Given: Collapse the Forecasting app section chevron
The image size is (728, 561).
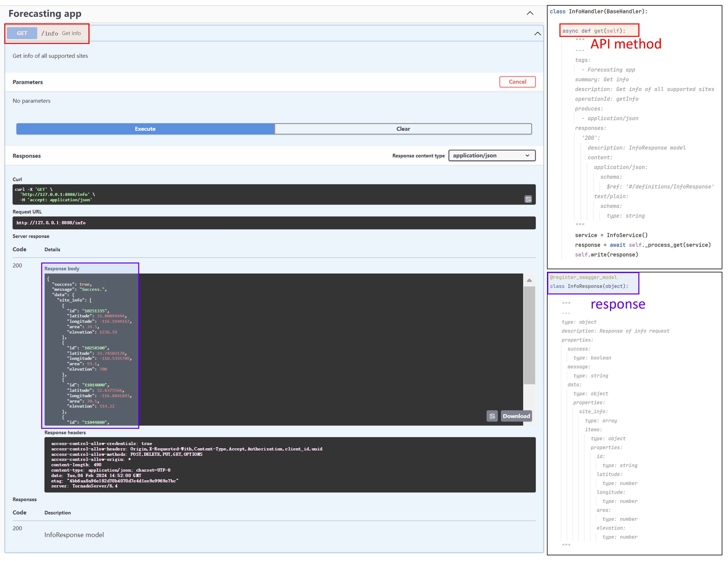Looking at the screenshot, I should (x=530, y=13).
